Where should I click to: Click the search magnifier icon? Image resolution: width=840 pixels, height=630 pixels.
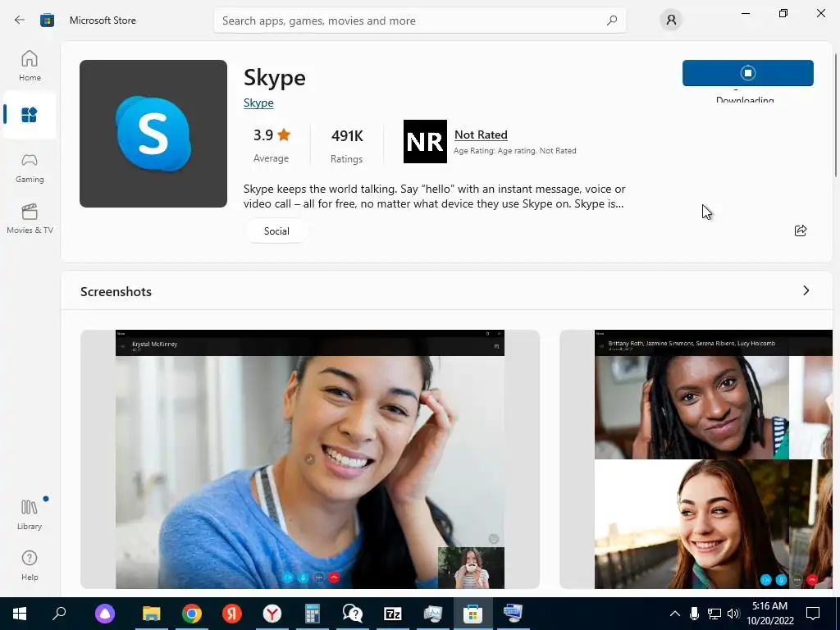coord(612,21)
